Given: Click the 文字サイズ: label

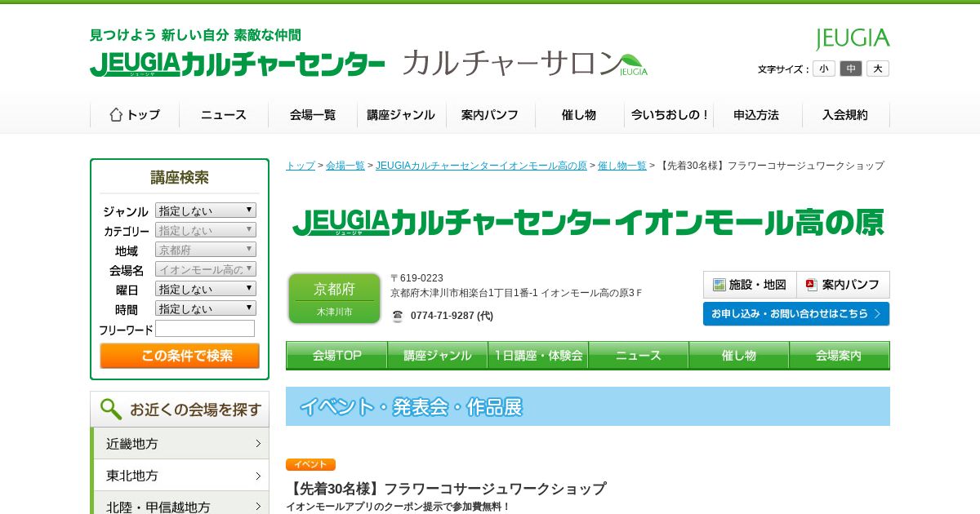Looking at the screenshot, I should point(783,69).
